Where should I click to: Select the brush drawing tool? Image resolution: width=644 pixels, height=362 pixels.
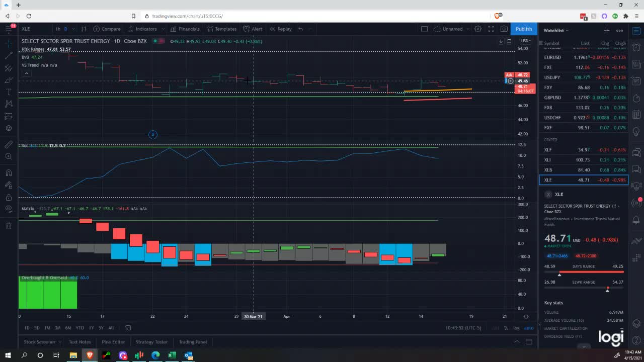(9, 80)
